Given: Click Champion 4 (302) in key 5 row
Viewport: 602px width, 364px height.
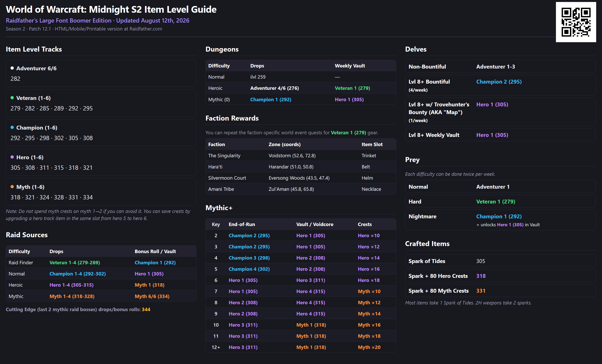Looking at the screenshot, I should point(249,269).
